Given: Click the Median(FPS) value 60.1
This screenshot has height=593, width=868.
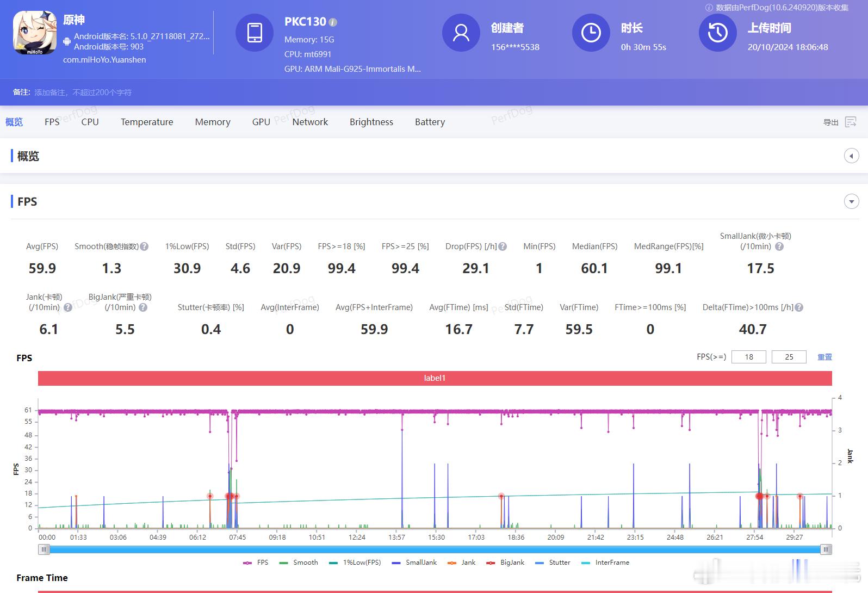Looking at the screenshot, I should click(594, 268).
